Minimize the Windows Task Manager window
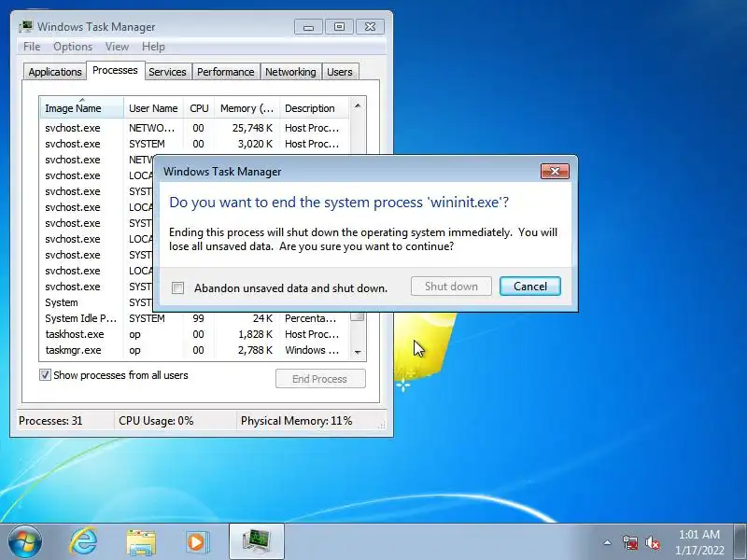747x560 pixels. pos(309,27)
